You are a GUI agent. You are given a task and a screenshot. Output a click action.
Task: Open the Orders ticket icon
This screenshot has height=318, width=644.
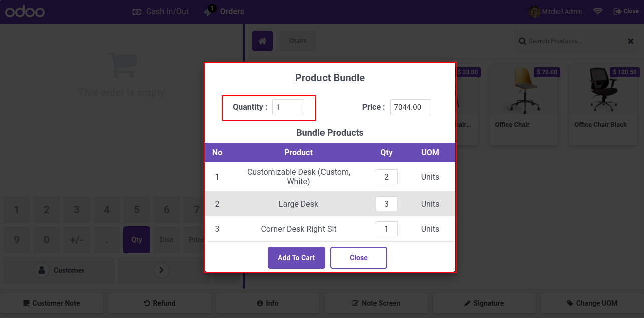[209, 11]
